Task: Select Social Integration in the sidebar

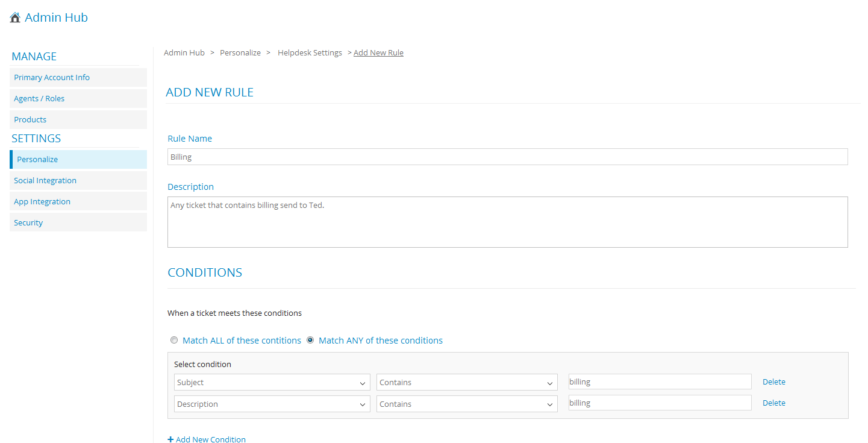Action: coord(45,180)
